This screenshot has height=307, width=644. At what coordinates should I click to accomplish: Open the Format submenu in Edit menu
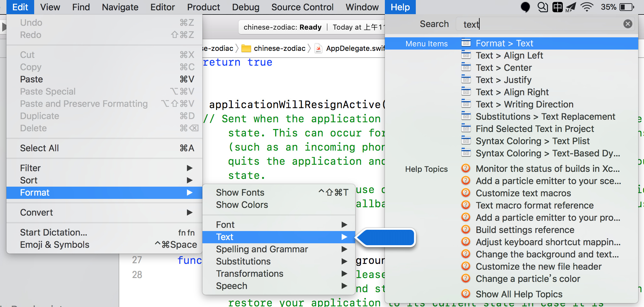pyautogui.click(x=104, y=192)
